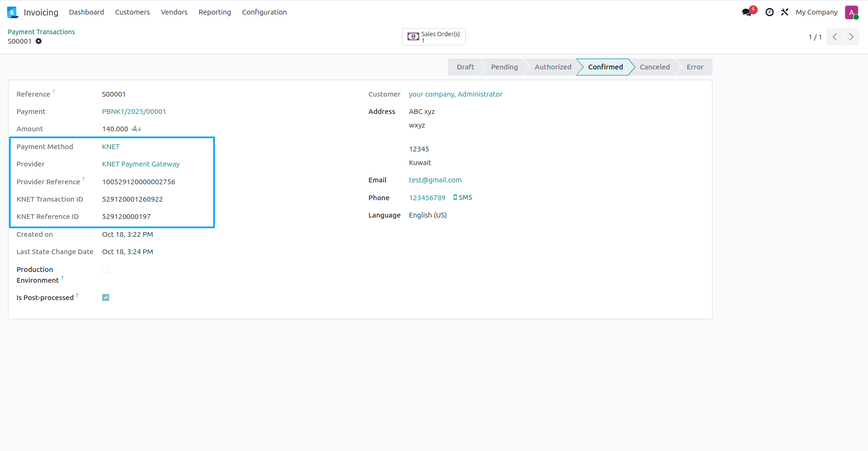Select the Pending status stage
The width and height of the screenshot is (868, 451).
504,67
